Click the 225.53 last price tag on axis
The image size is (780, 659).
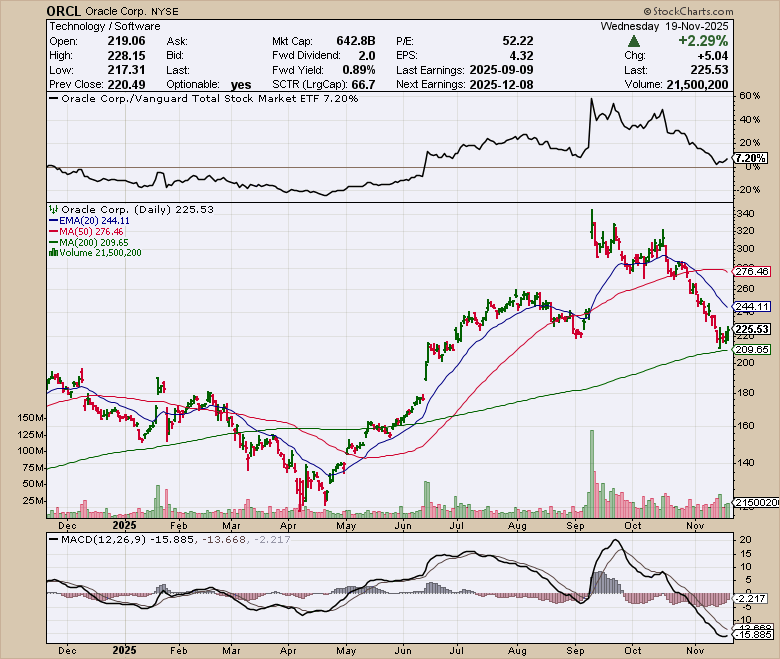tap(751, 329)
